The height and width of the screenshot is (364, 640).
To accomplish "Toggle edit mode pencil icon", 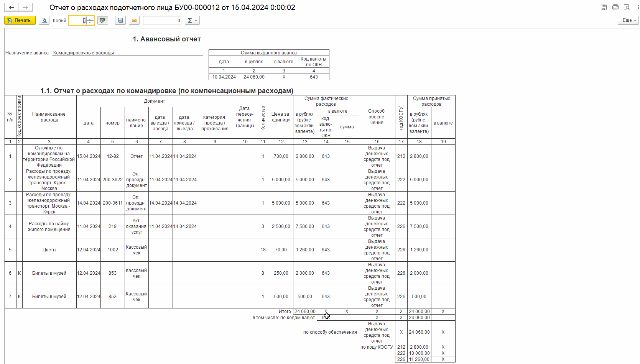I will (103, 20).
